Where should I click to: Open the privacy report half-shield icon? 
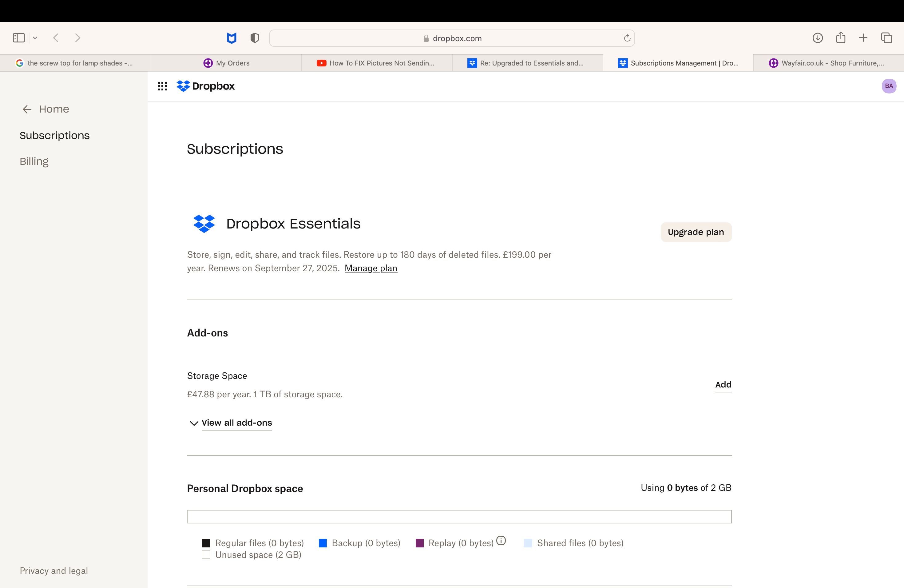255,38
